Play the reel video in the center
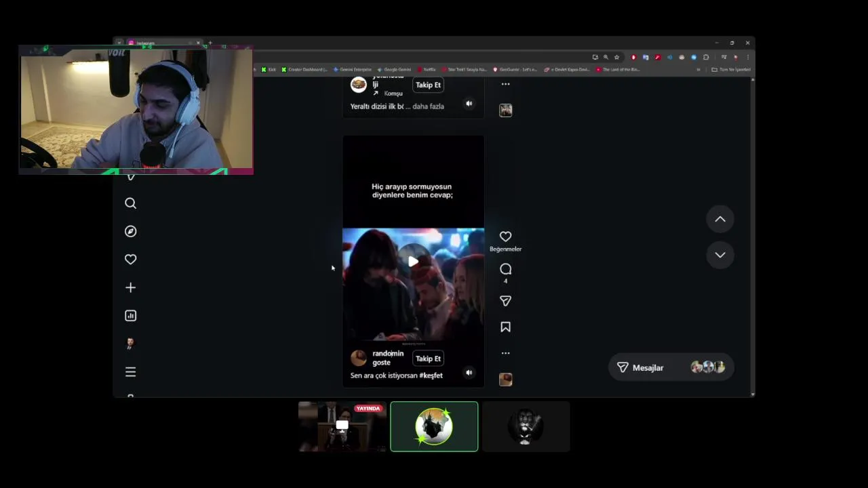The width and height of the screenshot is (868, 488). point(413,261)
